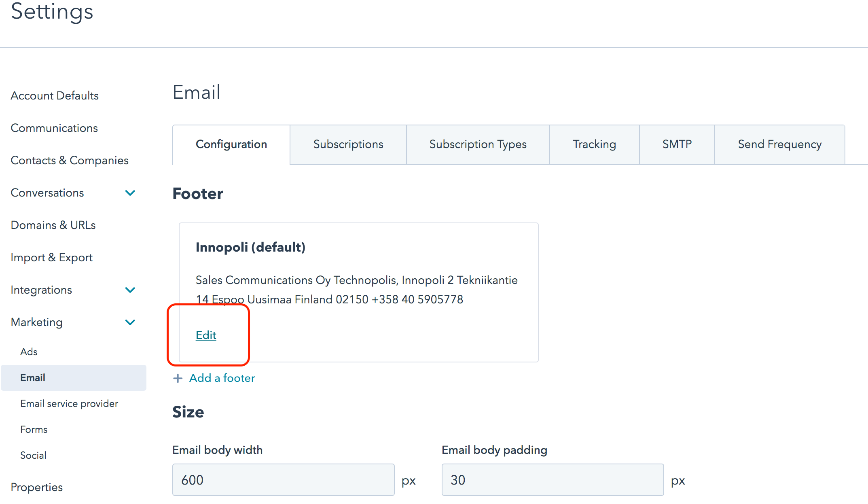This screenshot has width=868, height=504.
Task: Expand the Integrations sidebar chevron
Action: [x=130, y=290]
